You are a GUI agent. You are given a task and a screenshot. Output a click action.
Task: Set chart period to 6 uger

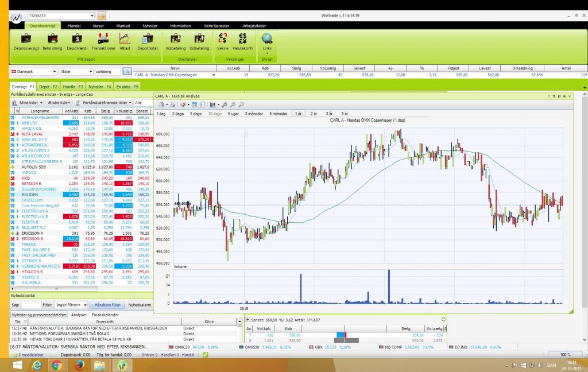(233, 114)
